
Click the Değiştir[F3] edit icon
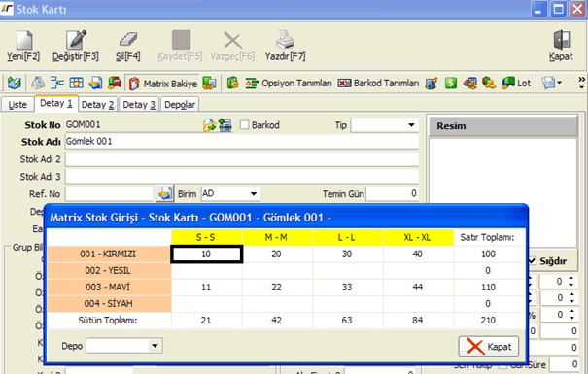click(76, 40)
